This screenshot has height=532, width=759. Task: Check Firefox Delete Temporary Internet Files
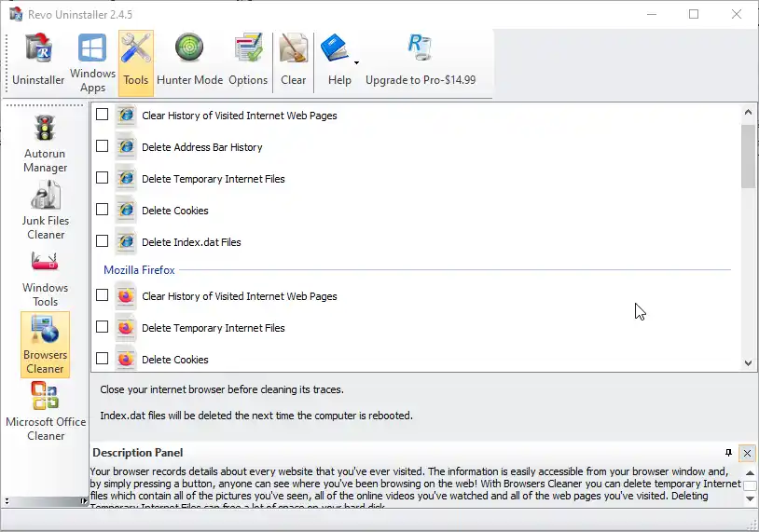click(103, 327)
